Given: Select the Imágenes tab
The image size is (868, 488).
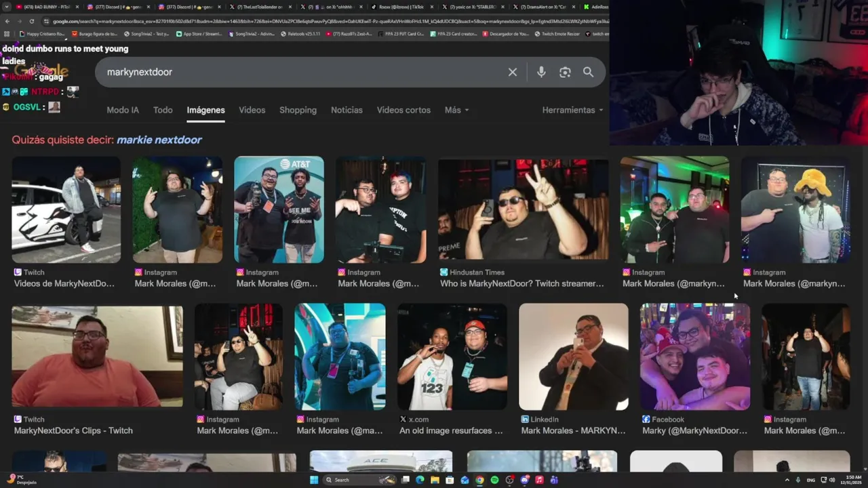Looking at the screenshot, I should click(205, 110).
